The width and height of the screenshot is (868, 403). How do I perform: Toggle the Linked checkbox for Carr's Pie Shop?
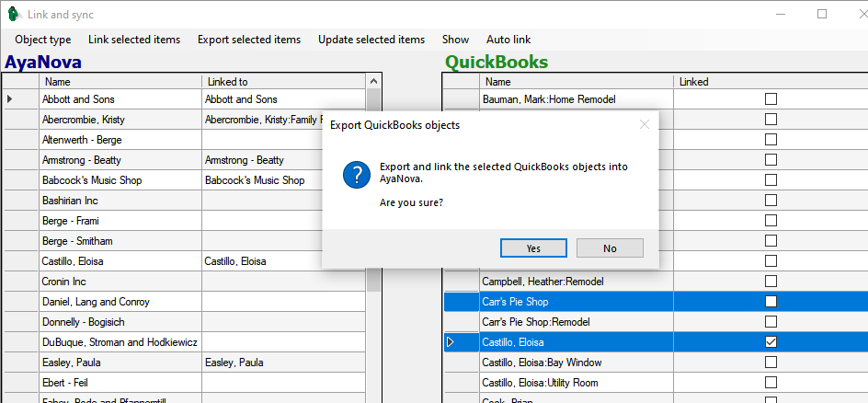771,301
